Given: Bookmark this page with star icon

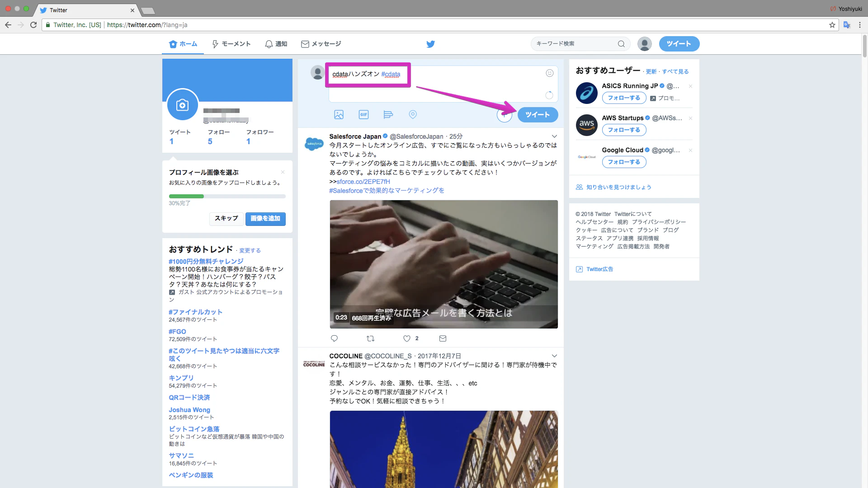Looking at the screenshot, I should pyautogui.click(x=832, y=25).
